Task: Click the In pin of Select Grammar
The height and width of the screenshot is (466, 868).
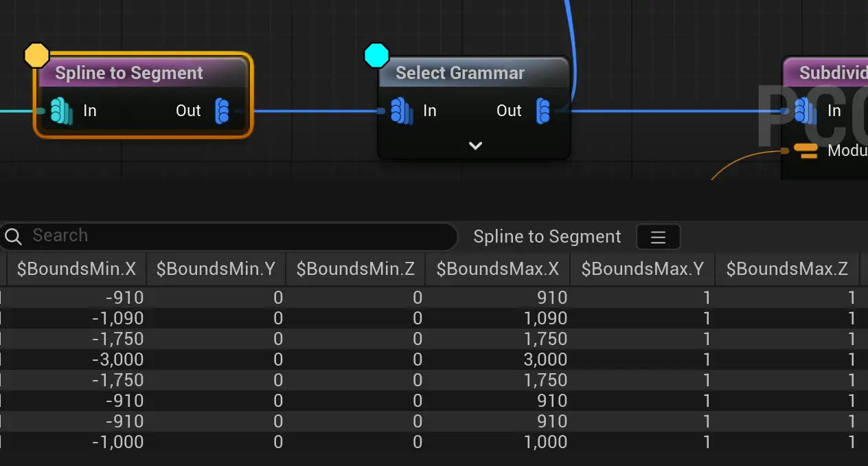Action: click(400, 111)
